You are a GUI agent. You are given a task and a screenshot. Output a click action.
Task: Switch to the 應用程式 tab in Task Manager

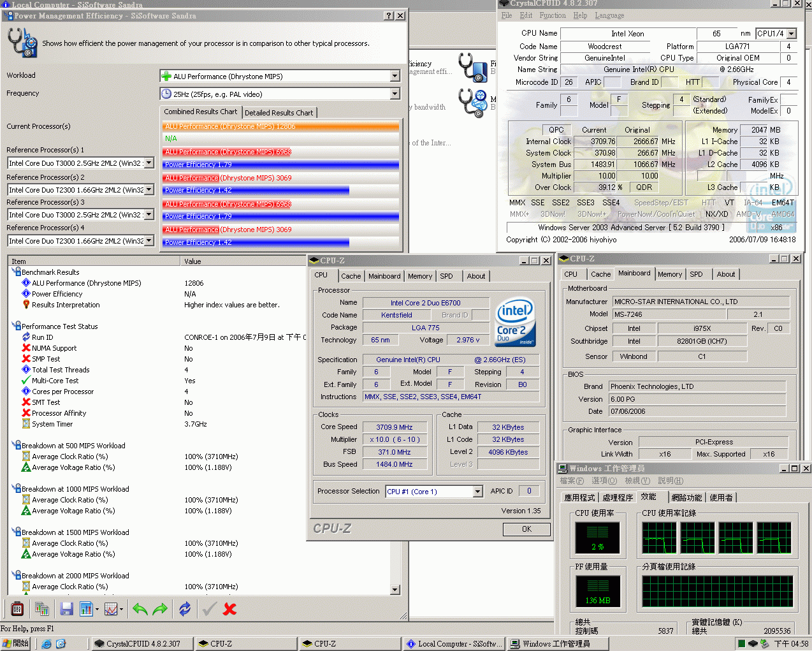[x=579, y=498]
